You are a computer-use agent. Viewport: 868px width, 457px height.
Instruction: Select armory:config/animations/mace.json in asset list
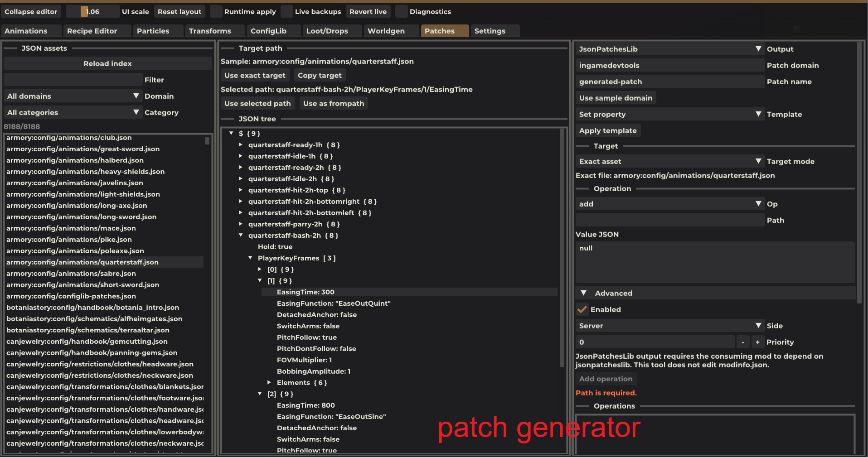pos(104,228)
